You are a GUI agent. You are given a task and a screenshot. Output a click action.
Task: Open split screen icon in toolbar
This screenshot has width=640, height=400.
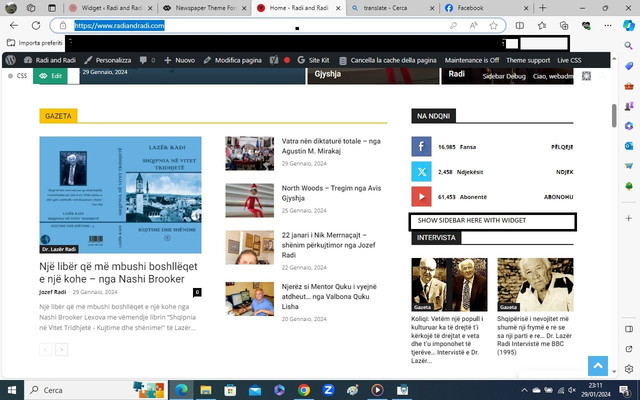click(520, 25)
